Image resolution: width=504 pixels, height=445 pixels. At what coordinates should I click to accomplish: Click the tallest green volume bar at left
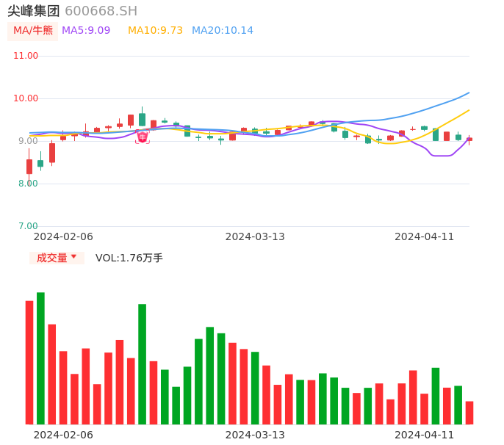(40, 358)
